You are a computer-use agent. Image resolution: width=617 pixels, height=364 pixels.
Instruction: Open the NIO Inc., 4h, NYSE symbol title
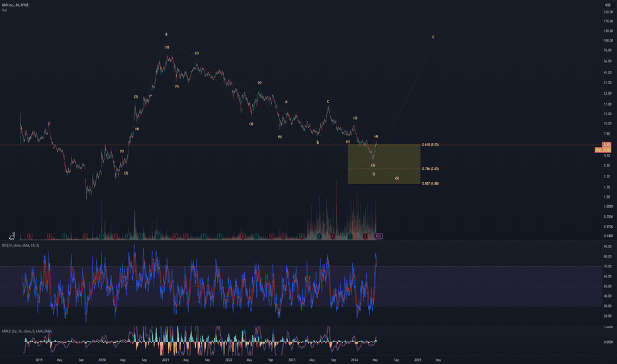tap(15, 5)
